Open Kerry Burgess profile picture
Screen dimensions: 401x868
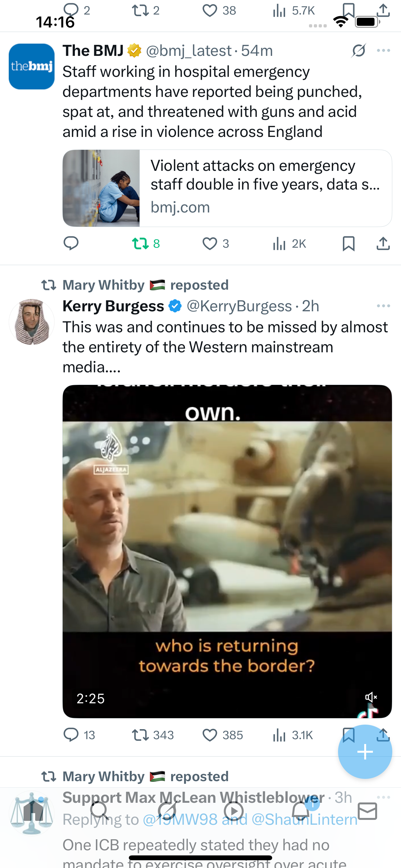coord(32,322)
